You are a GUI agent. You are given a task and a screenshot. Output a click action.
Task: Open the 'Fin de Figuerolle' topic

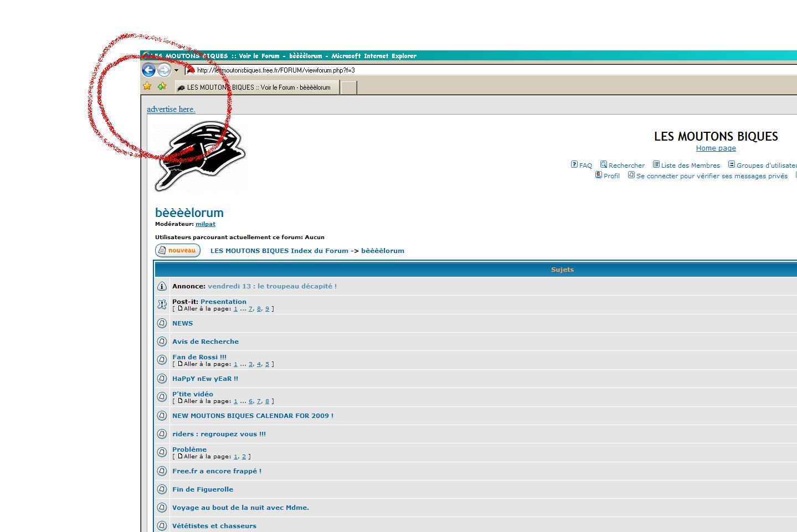click(203, 489)
